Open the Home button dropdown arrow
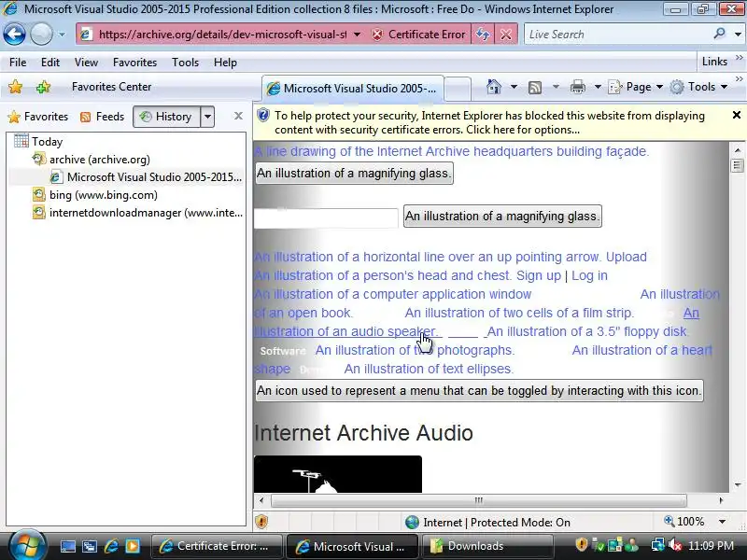Image resolution: width=747 pixels, height=560 pixels. pos(514,87)
